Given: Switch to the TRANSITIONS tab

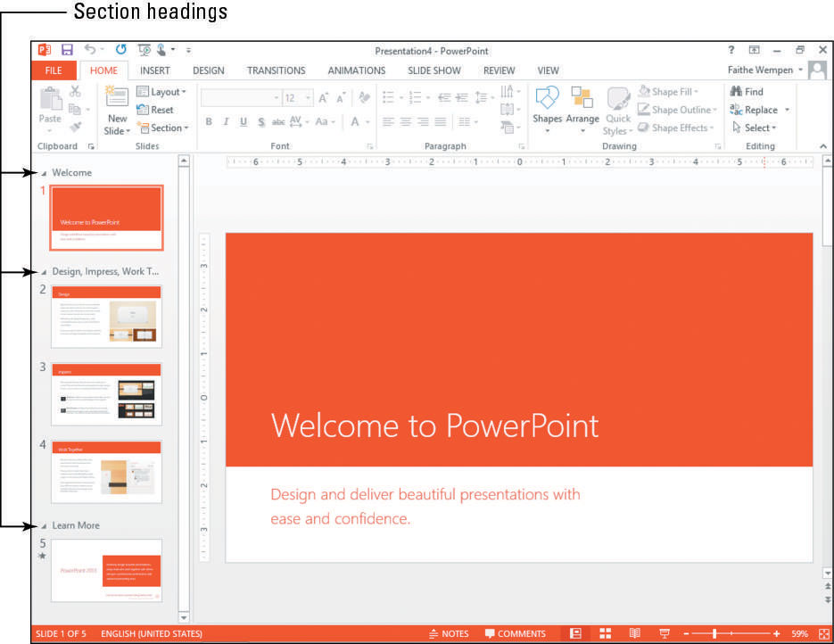Looking at the screenshot, I should [x=276, y=70].
